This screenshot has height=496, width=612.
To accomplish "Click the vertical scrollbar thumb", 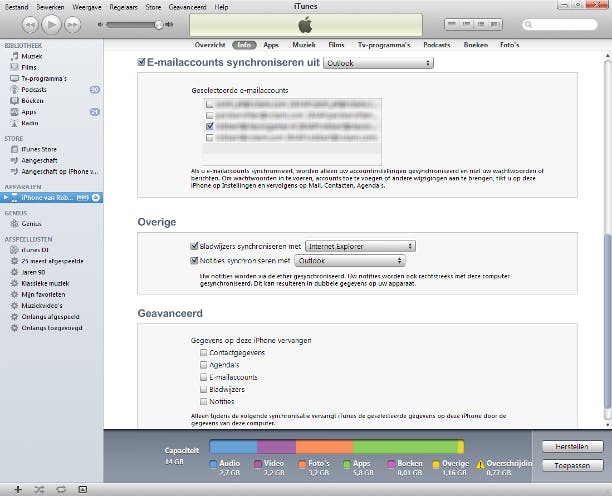I will (607, 321).
